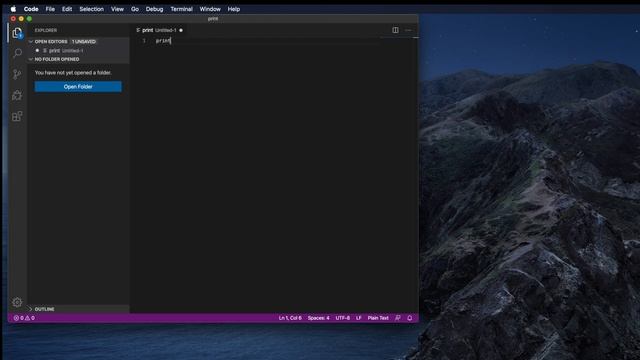Collapse the No Folder Opened section

click(31, 59)
